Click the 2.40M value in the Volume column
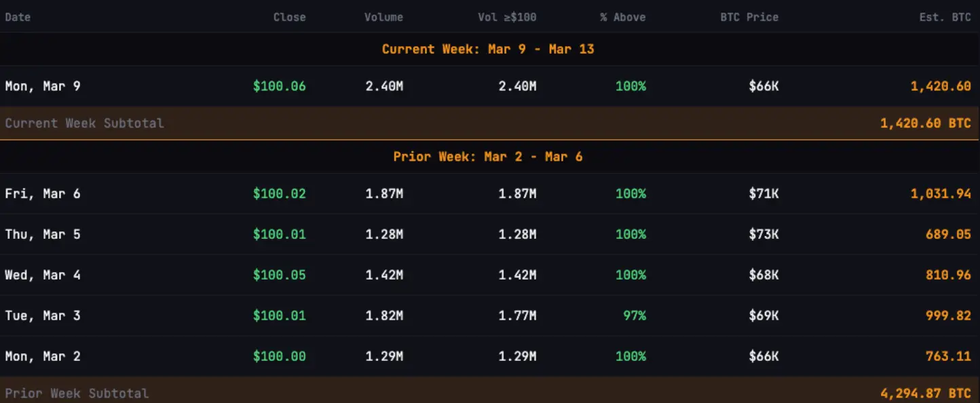The image size is (980, 403). coord(384,86)
